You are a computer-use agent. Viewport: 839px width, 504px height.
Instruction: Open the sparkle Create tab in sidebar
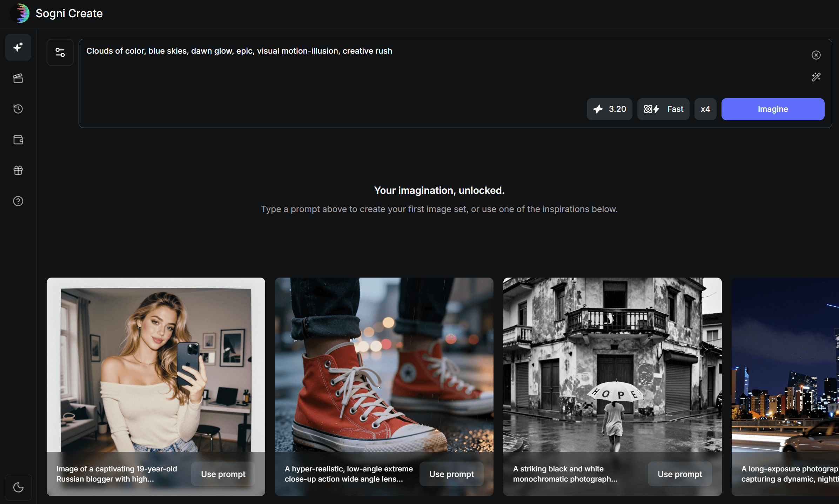tap(18, 47)
